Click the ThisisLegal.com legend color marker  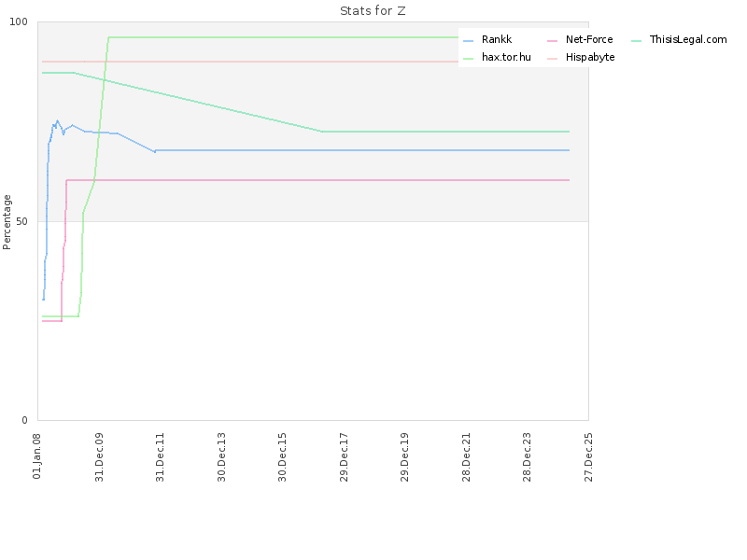636,40
